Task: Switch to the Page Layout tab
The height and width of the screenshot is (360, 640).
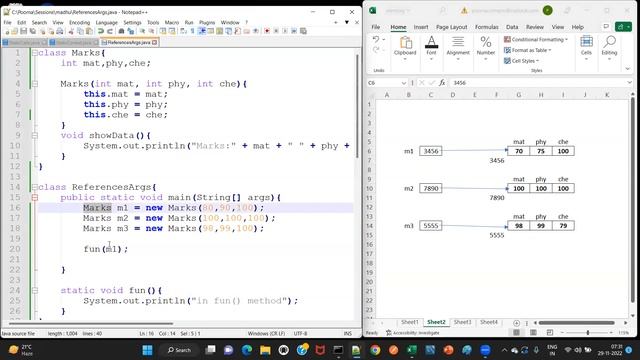Action: tap(451, 27)
